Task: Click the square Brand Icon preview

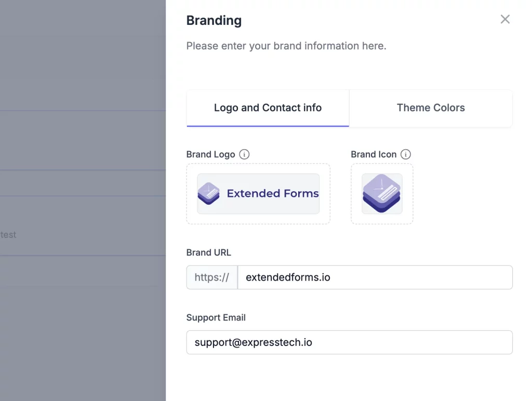Action: click(382, 194)
